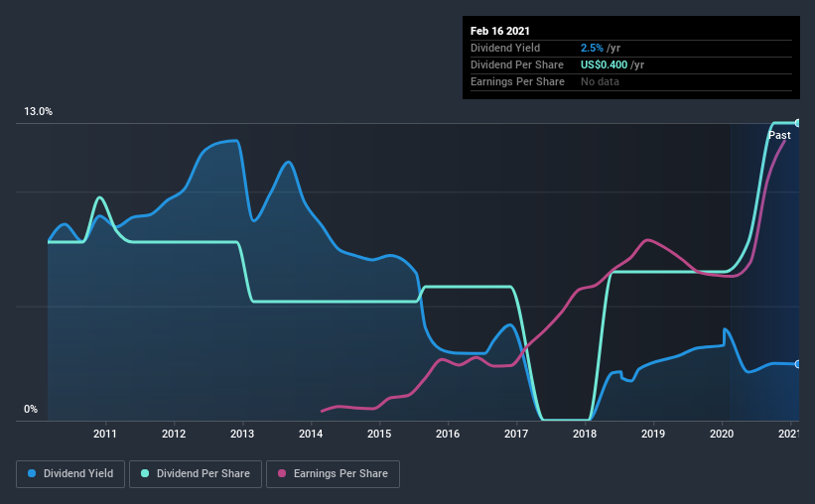Viewport: 815px width, 504px height.
Task: Select the 2016 label on the time axis
Action: [x=448, y=434]
